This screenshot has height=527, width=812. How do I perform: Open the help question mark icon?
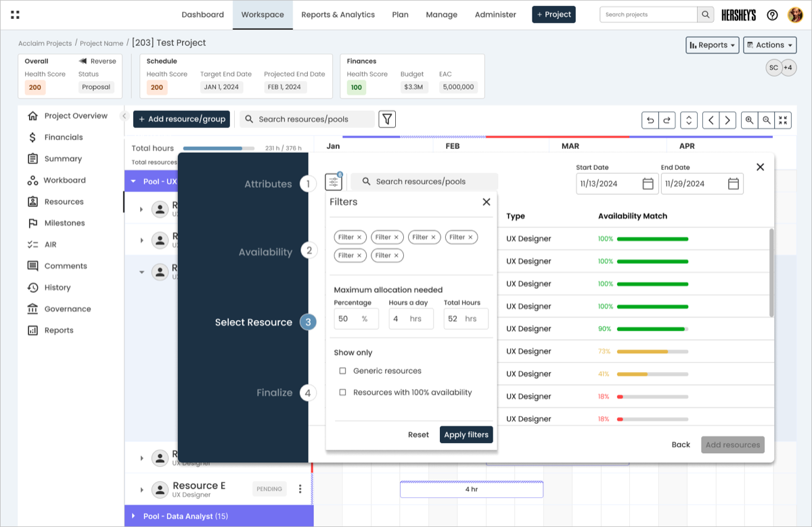coord(772,15)
